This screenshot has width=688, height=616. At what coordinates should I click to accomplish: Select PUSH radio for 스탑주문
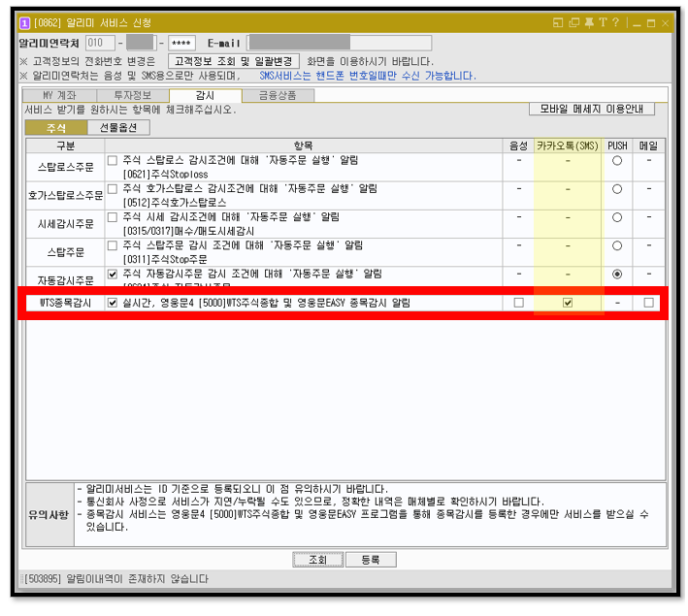point(617,245)
